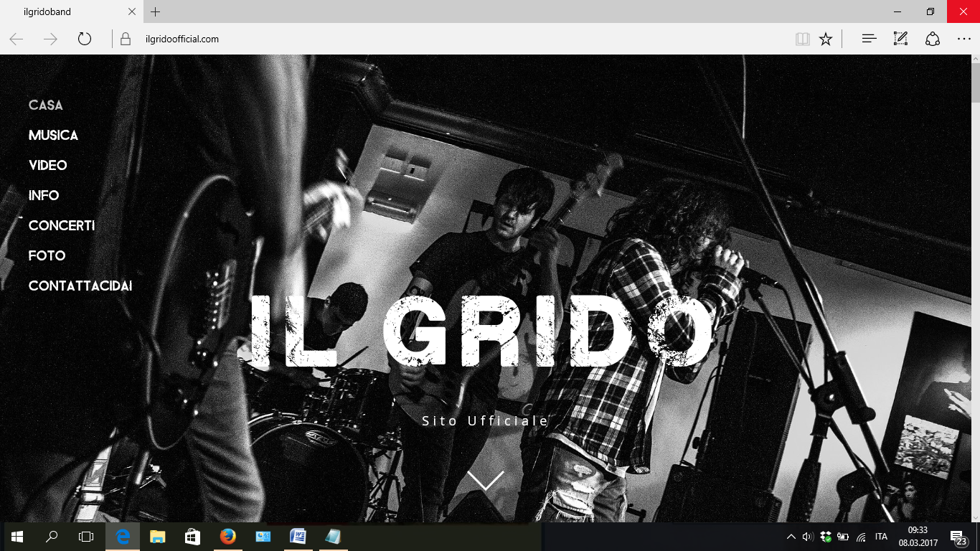Open Reading view book icon
Image resolution: width=980 pixels, height=551 pixels.
(x=803, y=39)
